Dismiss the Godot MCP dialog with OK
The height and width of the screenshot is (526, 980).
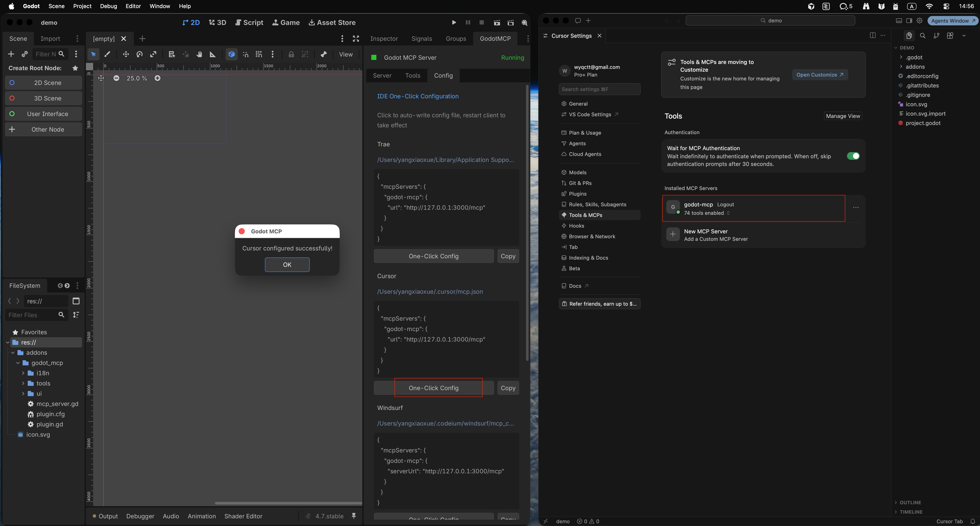coord(287,264)
